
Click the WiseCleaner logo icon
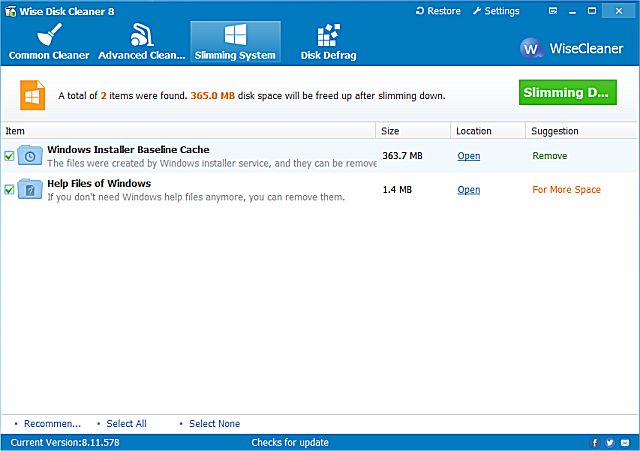(531, 49)
